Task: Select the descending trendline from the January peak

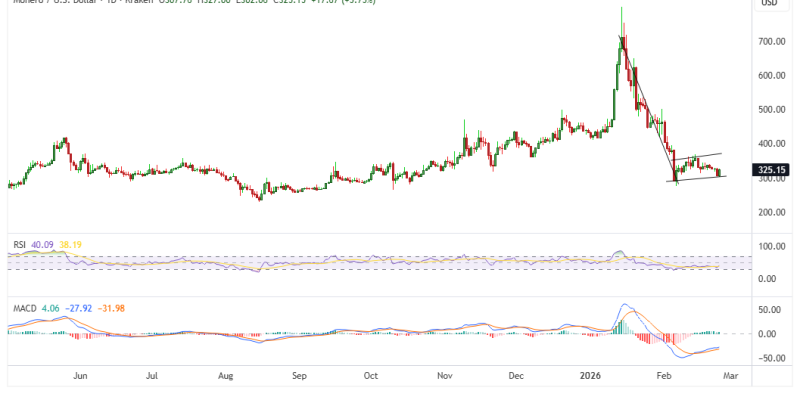Action: tap(648, 105)
